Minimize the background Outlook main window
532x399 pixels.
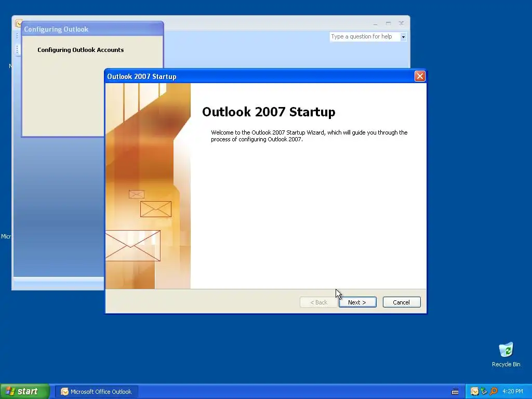click(x=375, y=23)
